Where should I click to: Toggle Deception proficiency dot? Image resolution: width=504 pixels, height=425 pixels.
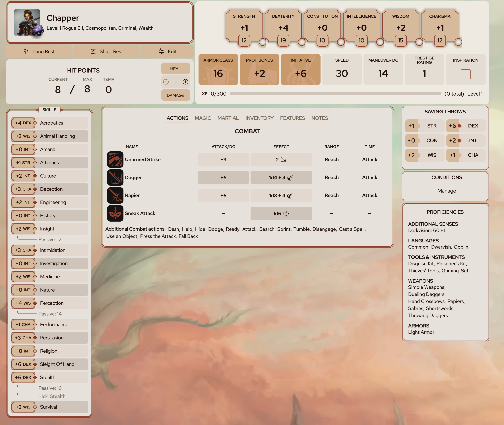click(x=35, y=189)
